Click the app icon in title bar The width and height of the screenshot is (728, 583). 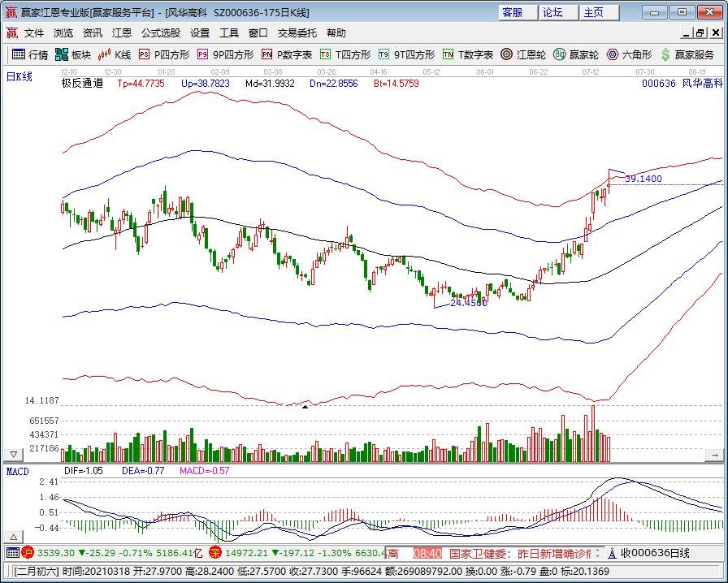pos(11,12)
